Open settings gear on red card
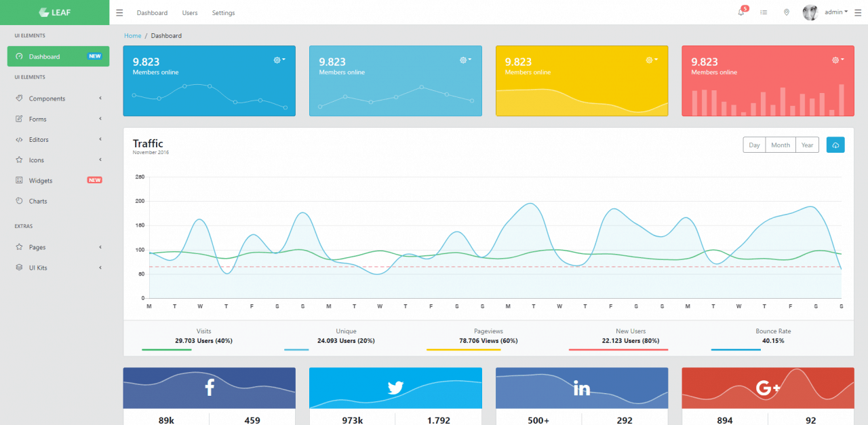The image size is (868, 425). [837, 60]
